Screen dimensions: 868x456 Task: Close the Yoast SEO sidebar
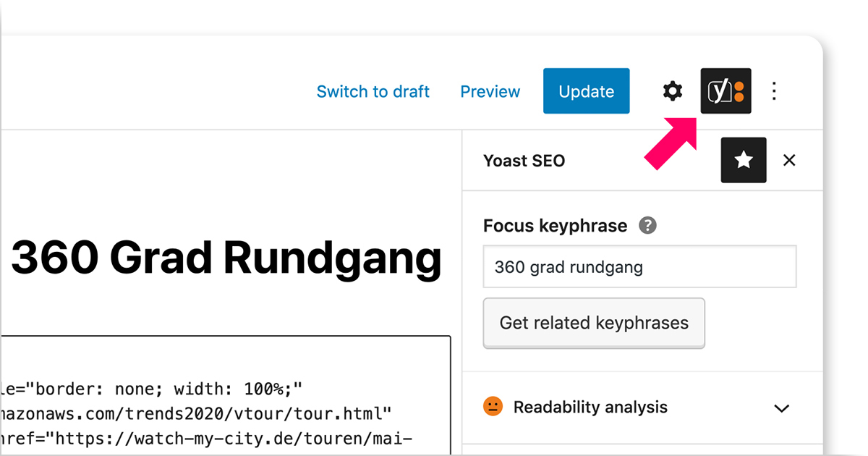[789, 160]
